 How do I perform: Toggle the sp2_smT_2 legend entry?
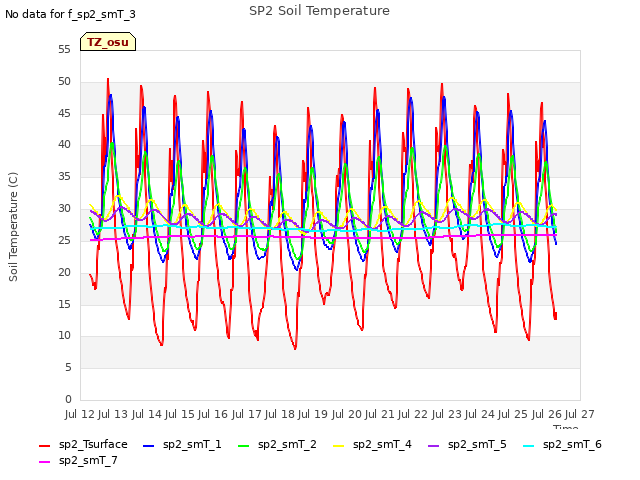click(277, 444)
